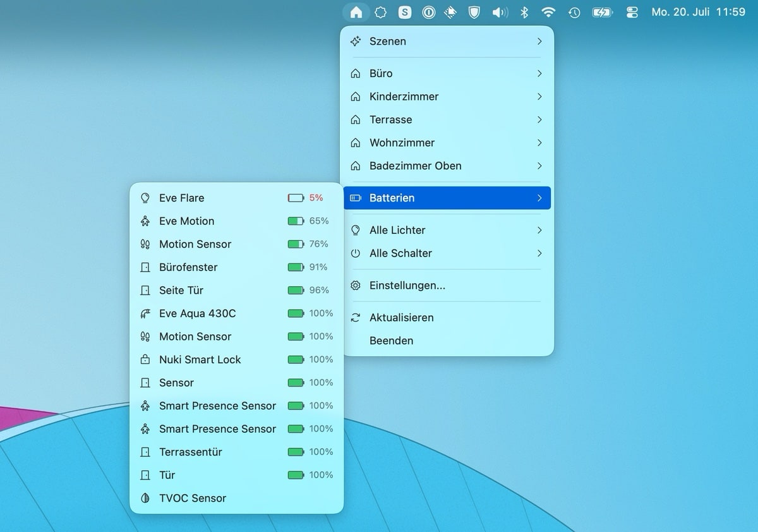Click the Motion Sensor row with 76%
Screen dimensions: 758x532
pos(237,244)
